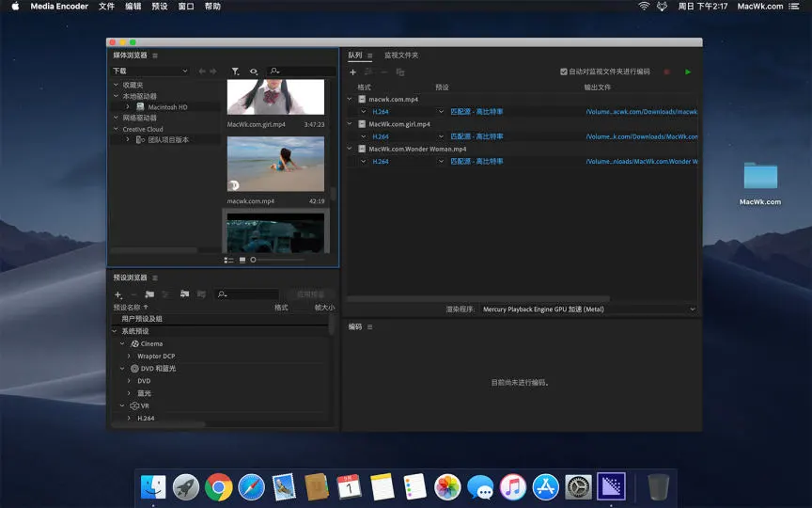This screenshot has height=508, width=812.
Task: Open preset dropdown for MacWk.com.girl.mp4 output
Action: (x=441, y=136)
